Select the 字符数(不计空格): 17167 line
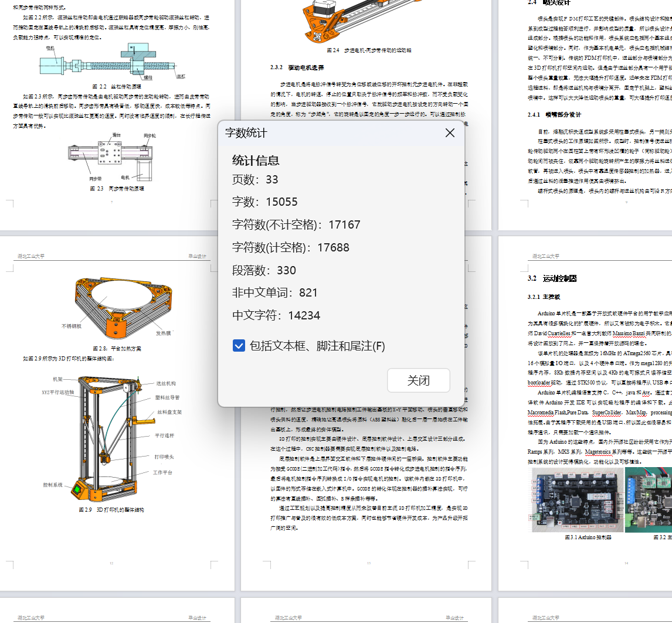Viewport: 672px width, 623px height. [x=296, y=224]
